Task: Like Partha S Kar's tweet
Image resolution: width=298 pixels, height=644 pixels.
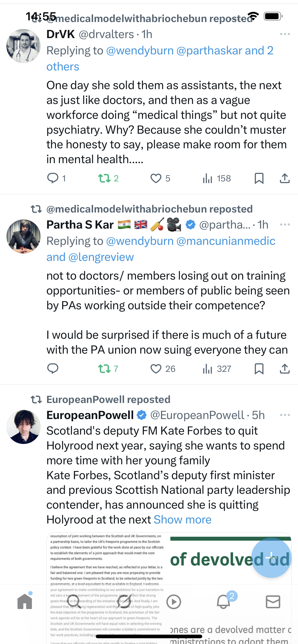Action: 156,368
